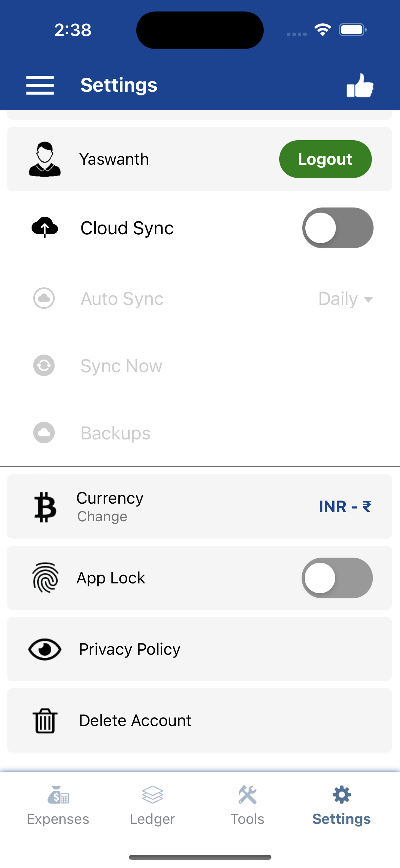Go to the Tools tab
This screenshot has width=400, height=868.
tap(247, 805)
